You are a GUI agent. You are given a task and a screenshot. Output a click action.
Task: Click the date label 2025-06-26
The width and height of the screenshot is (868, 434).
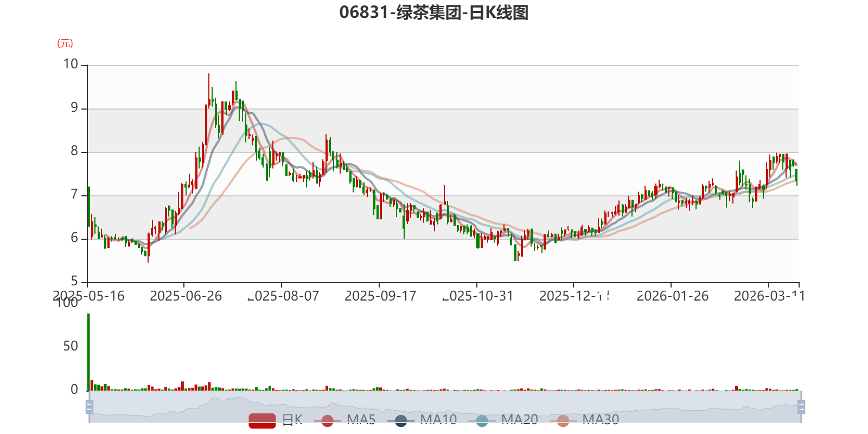coord(186,296)
